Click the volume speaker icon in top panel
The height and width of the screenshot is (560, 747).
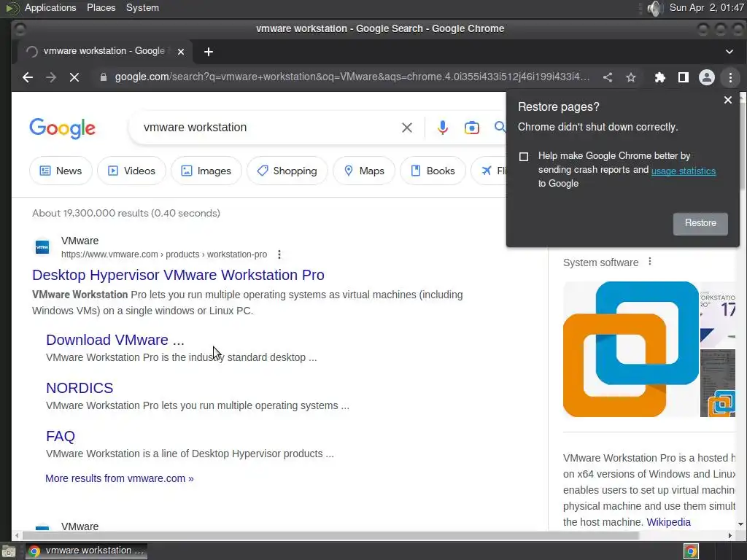pyautogui.click(x=655, y=7)
